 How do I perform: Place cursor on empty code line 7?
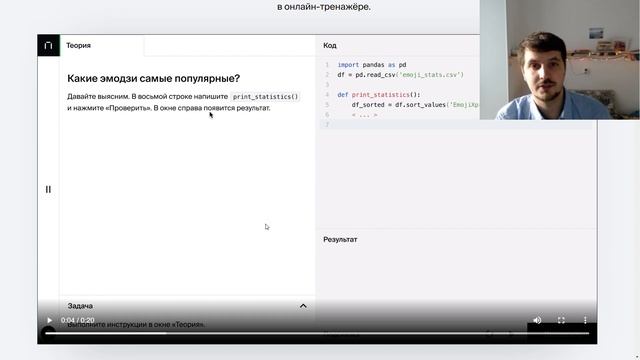tap(456, 124)
